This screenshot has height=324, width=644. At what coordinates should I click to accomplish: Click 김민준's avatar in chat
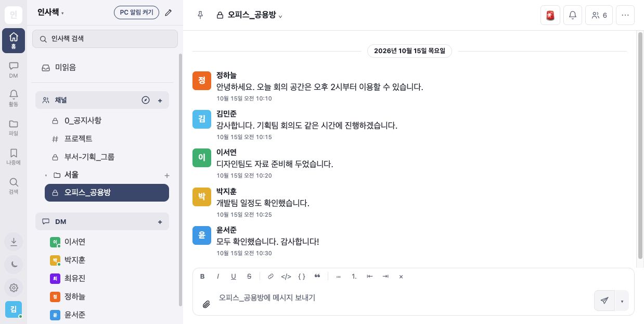202,119
